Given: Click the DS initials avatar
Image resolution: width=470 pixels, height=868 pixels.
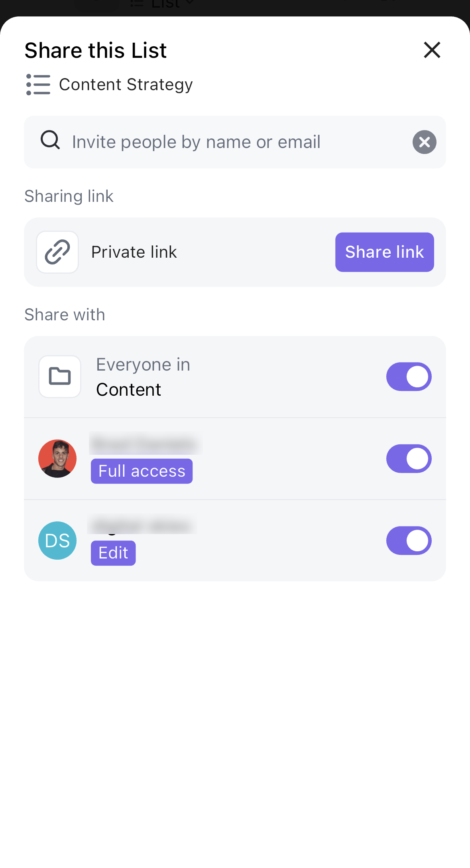Looking at the screenshot, I should [57, 541].
